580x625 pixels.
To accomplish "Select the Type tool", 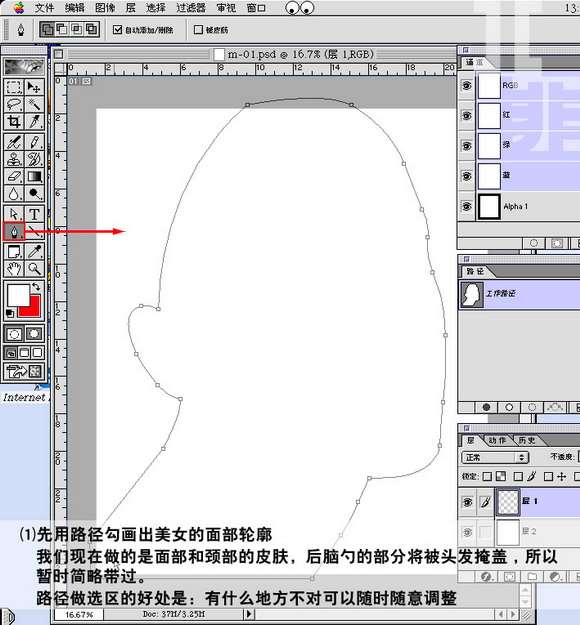I will pos(35,214).
